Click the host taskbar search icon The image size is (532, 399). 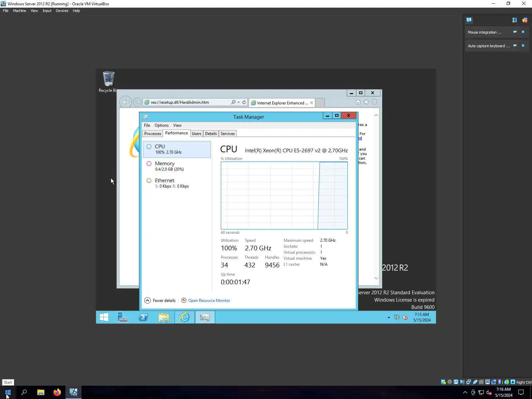click(24, 392)
